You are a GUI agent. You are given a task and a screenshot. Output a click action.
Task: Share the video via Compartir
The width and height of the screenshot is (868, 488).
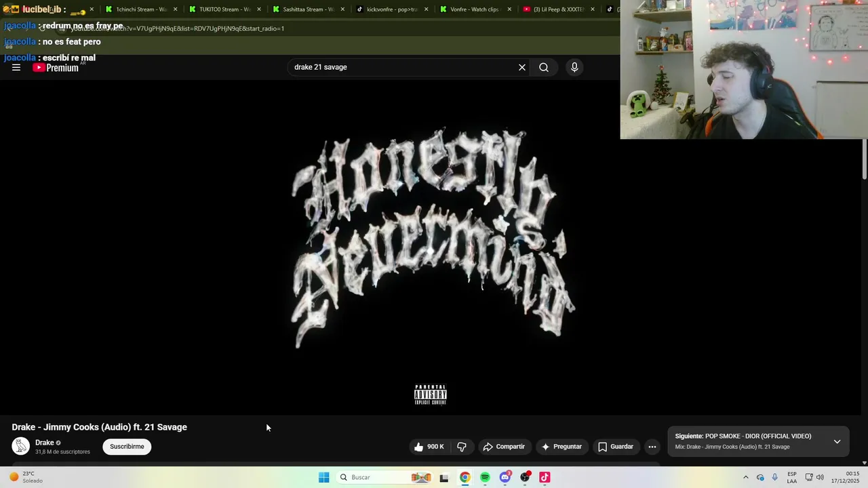[x=504, y=447]
